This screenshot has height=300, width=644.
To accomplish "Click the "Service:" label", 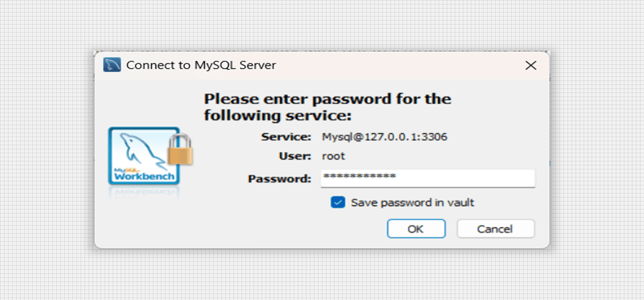I will 286,137.
